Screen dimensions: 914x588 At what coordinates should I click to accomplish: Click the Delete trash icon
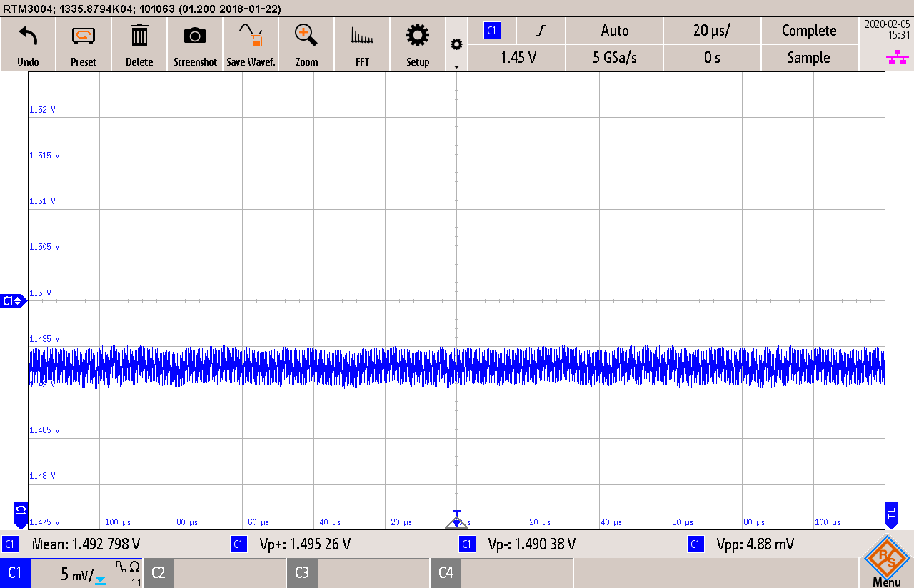139,44
